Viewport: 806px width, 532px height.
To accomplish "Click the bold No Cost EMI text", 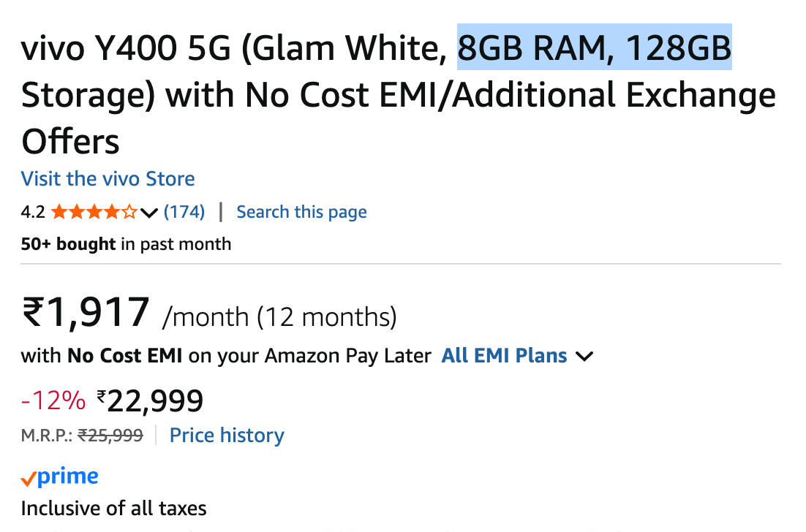I will [x=126, y=356].
